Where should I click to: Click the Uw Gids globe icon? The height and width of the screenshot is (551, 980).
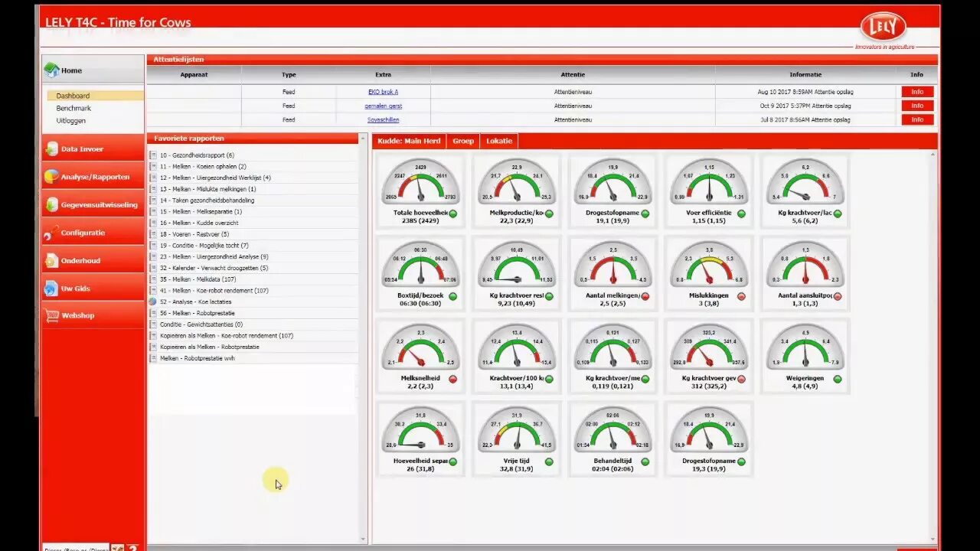[51, 289]
